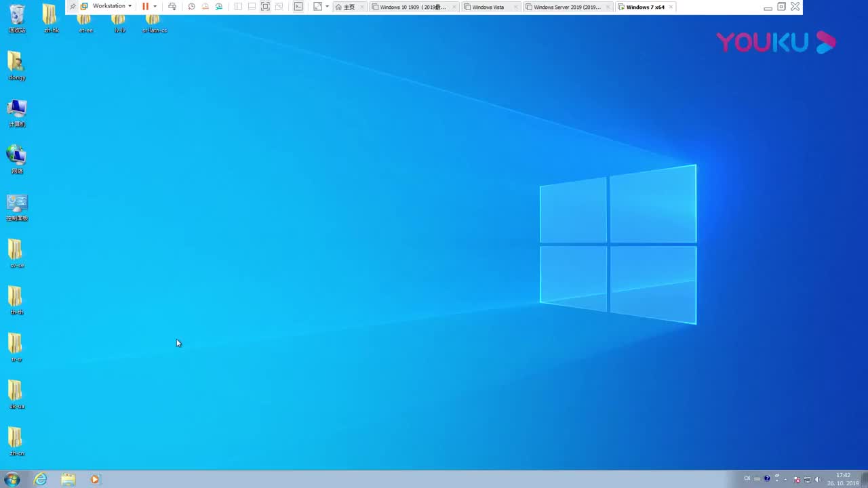Open the Snapshot Manager icon
The width and height of the screenshot is (868, 488).
(x=218, y=6)
